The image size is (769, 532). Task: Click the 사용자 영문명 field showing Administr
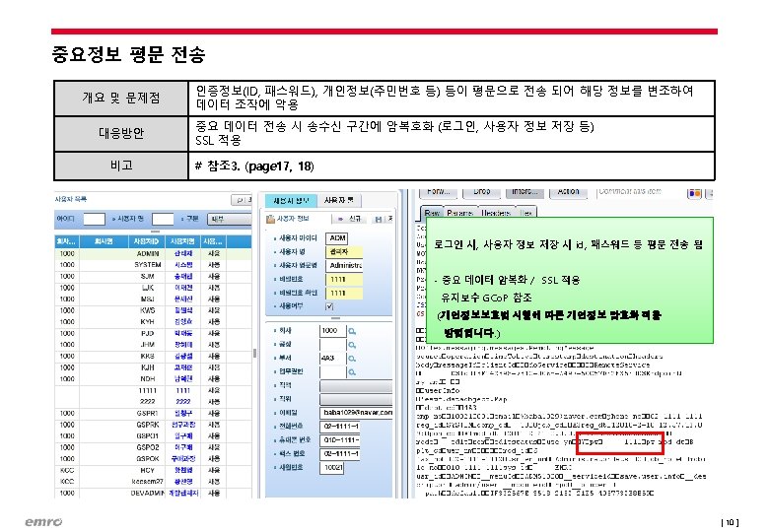[344, 266]
